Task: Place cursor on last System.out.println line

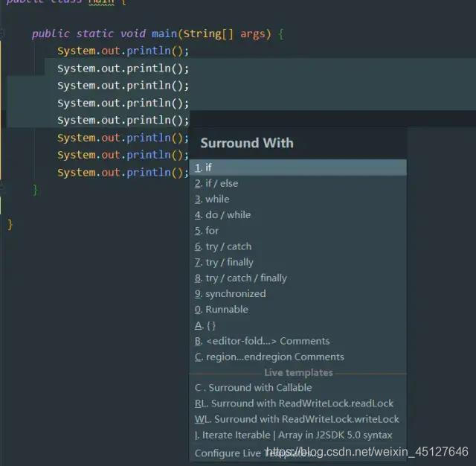Action: pos(123,173)
